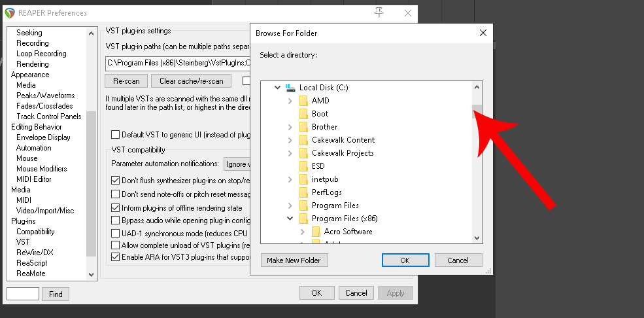Screen dimensions: 644x318
Task: Open the Video/Import/Misc preferences page
Action: 45,210
